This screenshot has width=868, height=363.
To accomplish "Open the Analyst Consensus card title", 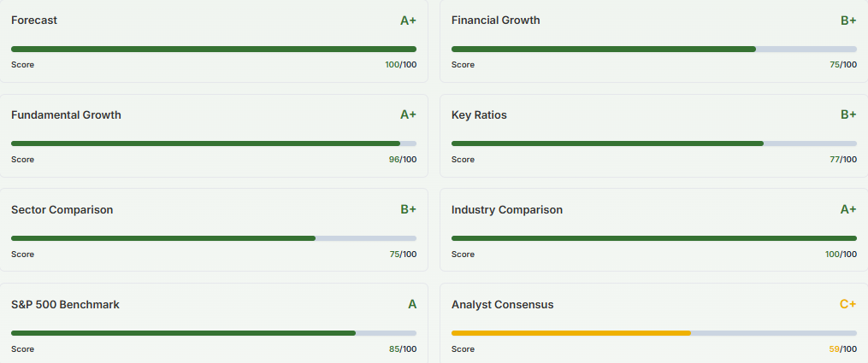I will click(503, 304).
